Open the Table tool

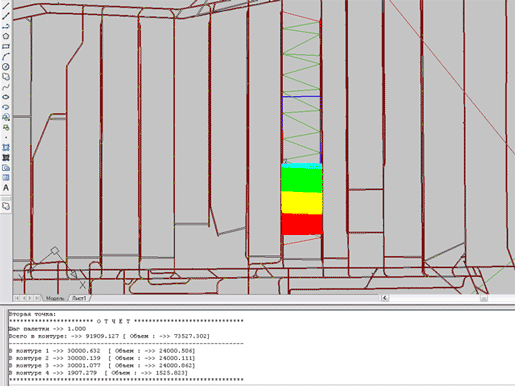click(6, 178)
